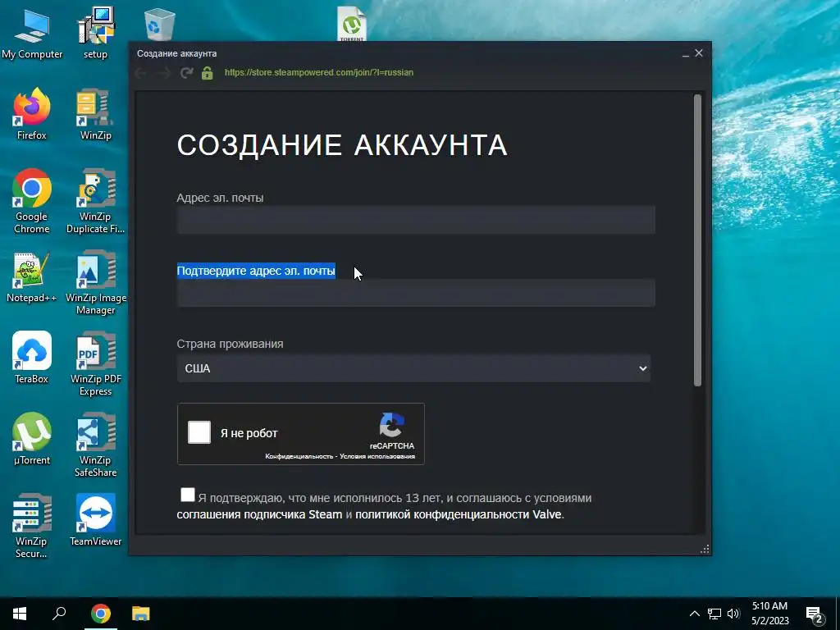Click the highlighted "Подтвердите адрес эл. почты" label
840x630 pixels.
256,271
